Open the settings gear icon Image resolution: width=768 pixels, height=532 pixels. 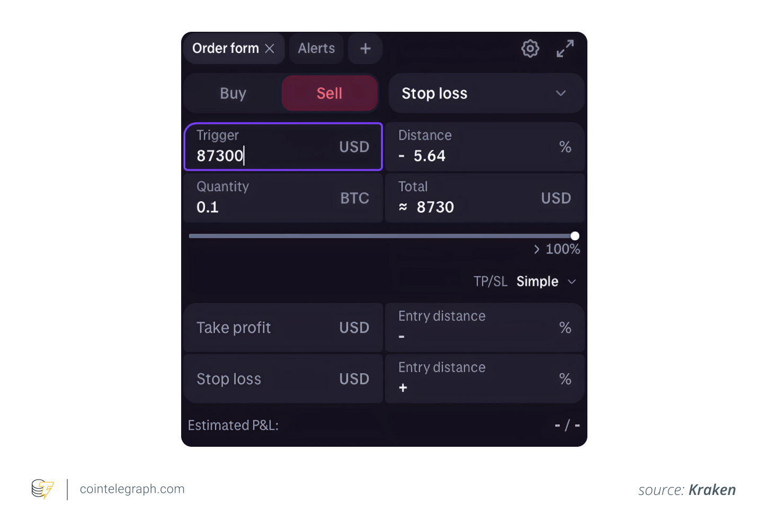(x=530, y=48)
